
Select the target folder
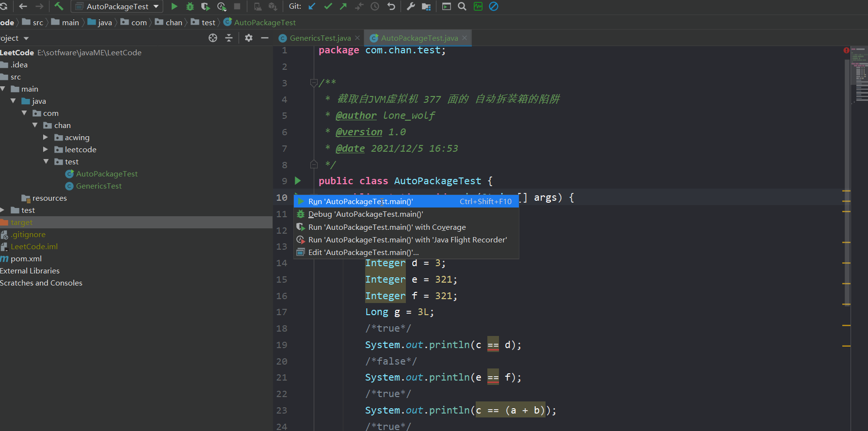21,222
